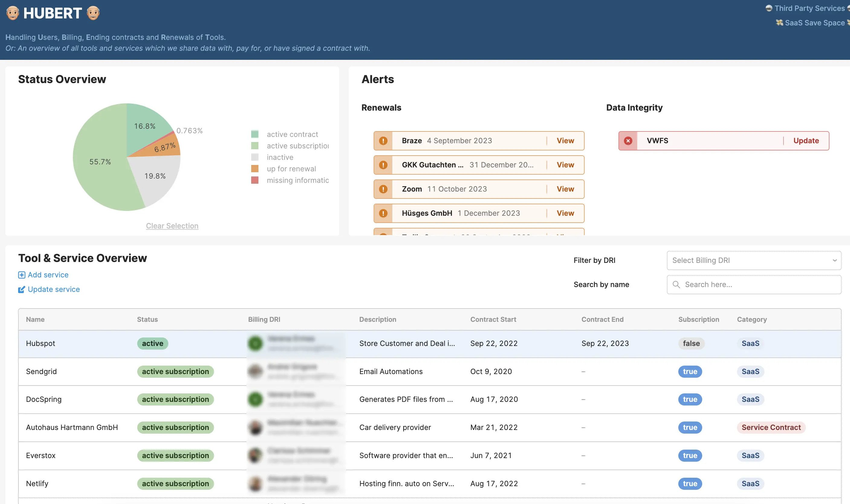This screenshot has width=850, height=504.
Task: Click Autohaus Hartmann GmbH name cell
Action: pyautogui.click(x=72, y=427)
